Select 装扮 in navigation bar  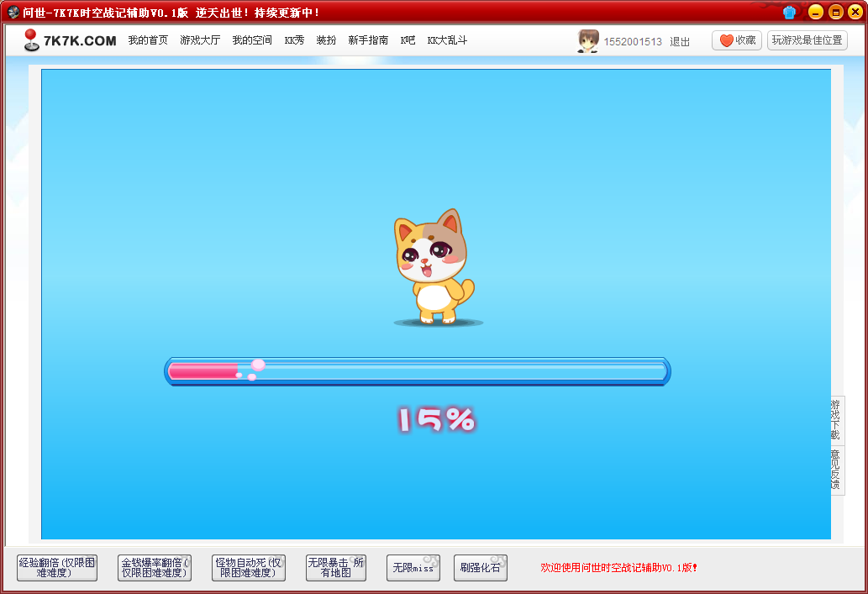tap(326, 40)
